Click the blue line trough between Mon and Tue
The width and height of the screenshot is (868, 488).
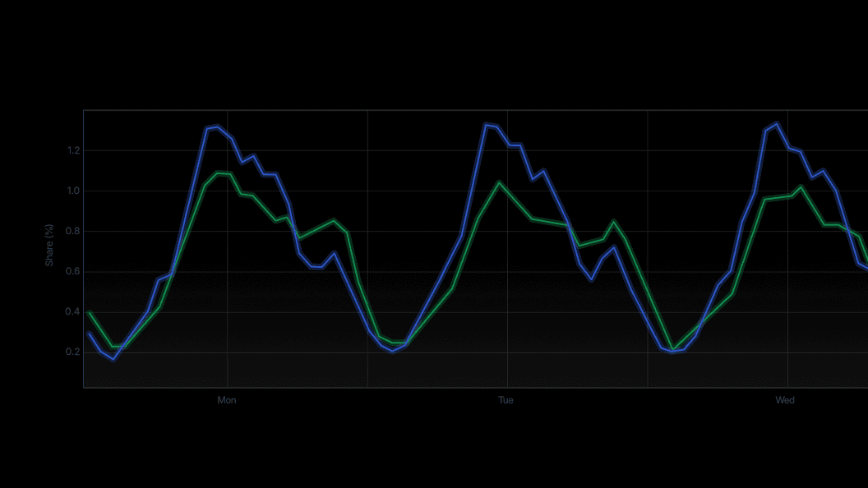tap(392, 351)
